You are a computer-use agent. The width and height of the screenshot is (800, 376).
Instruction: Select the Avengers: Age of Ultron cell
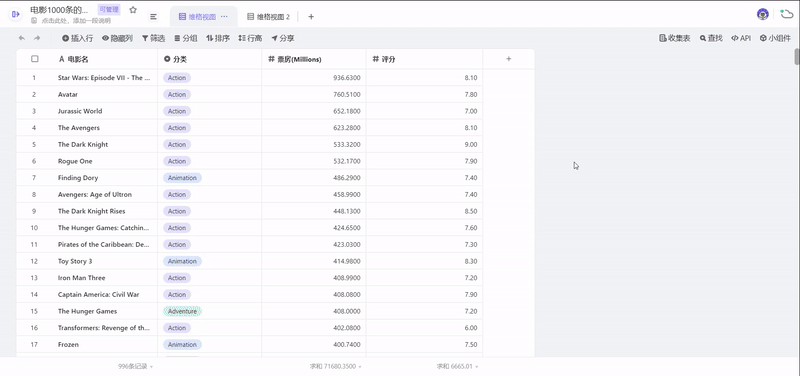tap(105, 194)
